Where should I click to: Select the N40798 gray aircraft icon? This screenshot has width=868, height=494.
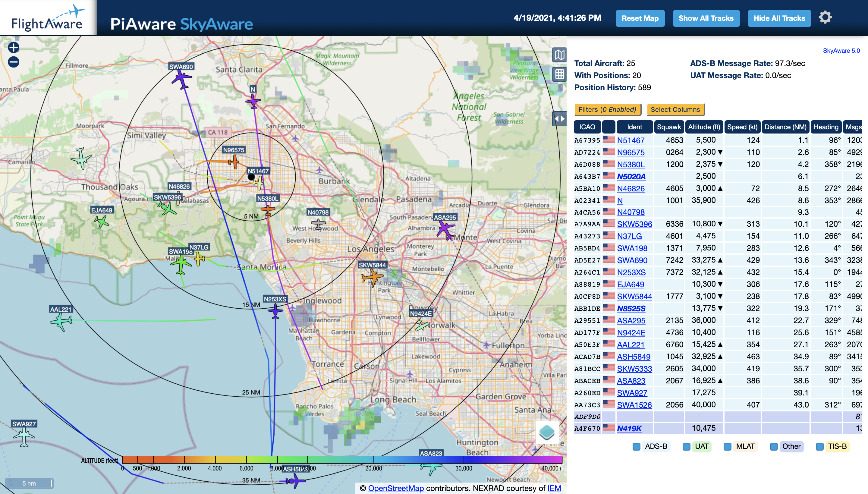318,224
